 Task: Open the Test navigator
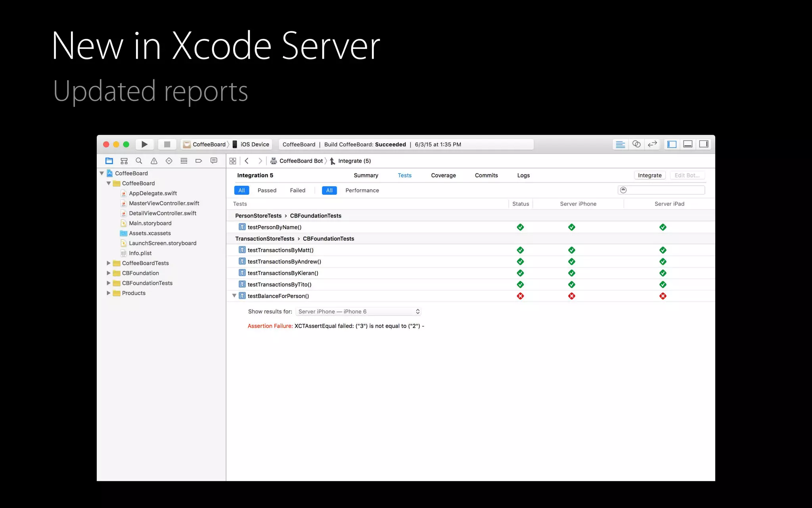click(x=169, y=161)
